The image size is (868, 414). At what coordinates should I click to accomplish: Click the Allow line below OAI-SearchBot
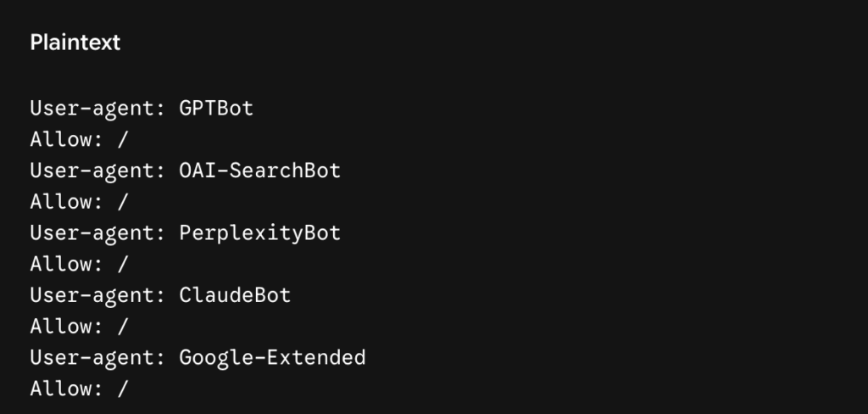point(79,202)
